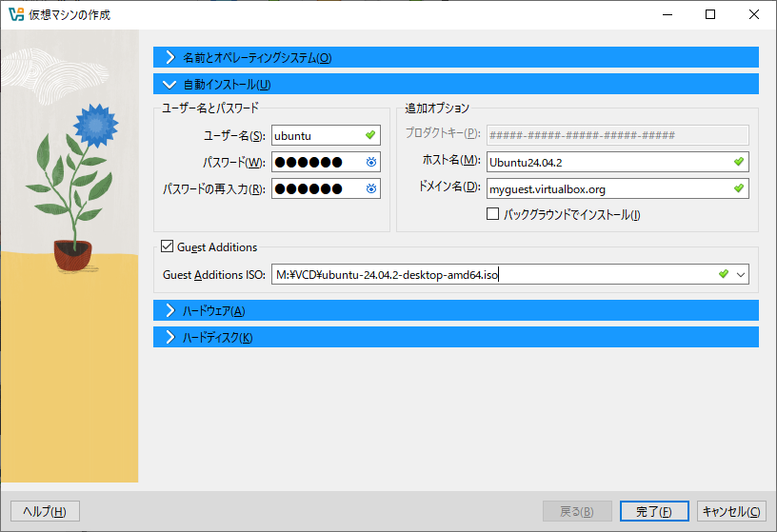
Task: Show password in パスワード field eye icon
Action: pos(371,162)
